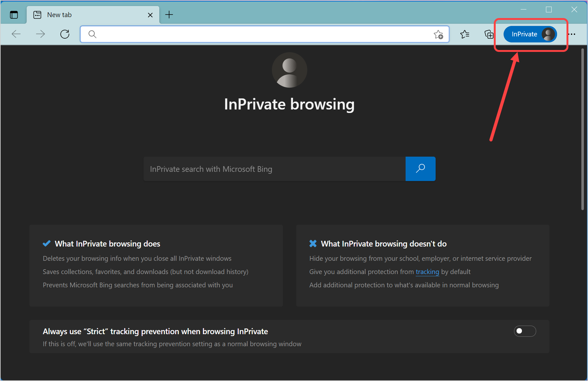The height and width of the screenshot is (381, 588).
Task: Toggle the What InPrivate browsing does checkmark
Action: (x=46, y=243)
